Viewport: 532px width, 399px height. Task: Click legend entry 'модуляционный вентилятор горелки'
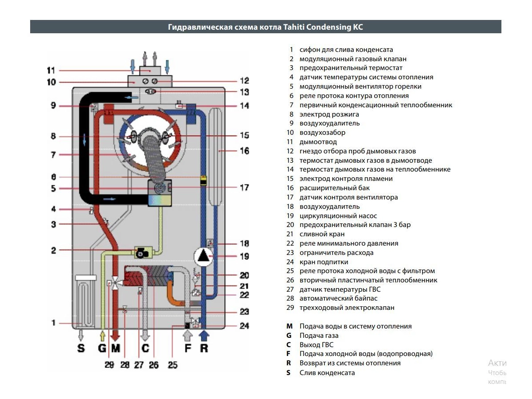(360, 86)
